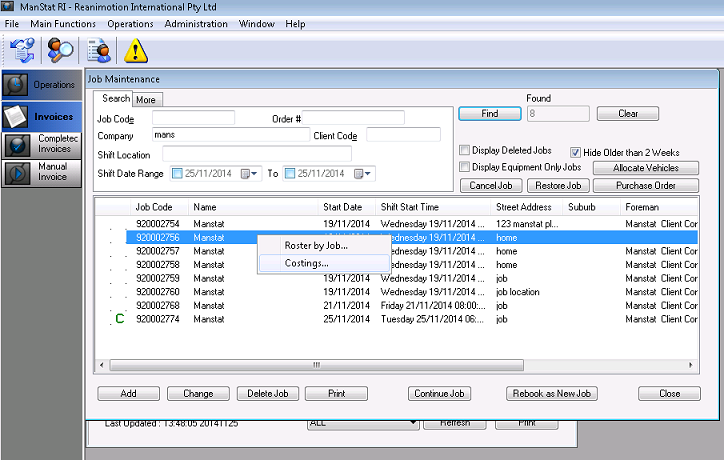The height and width of the screenshot is (460, 724).
Task: Click the green C marker on job 920002774
Action: click(x=120, y=319)
